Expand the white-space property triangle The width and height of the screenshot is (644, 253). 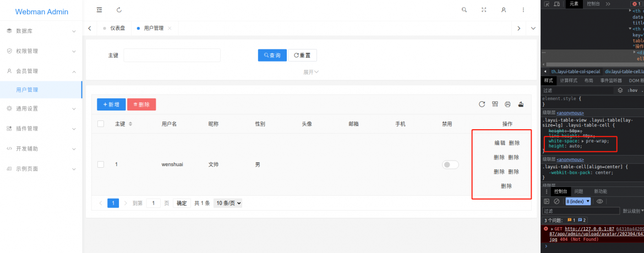coord(583,141)
